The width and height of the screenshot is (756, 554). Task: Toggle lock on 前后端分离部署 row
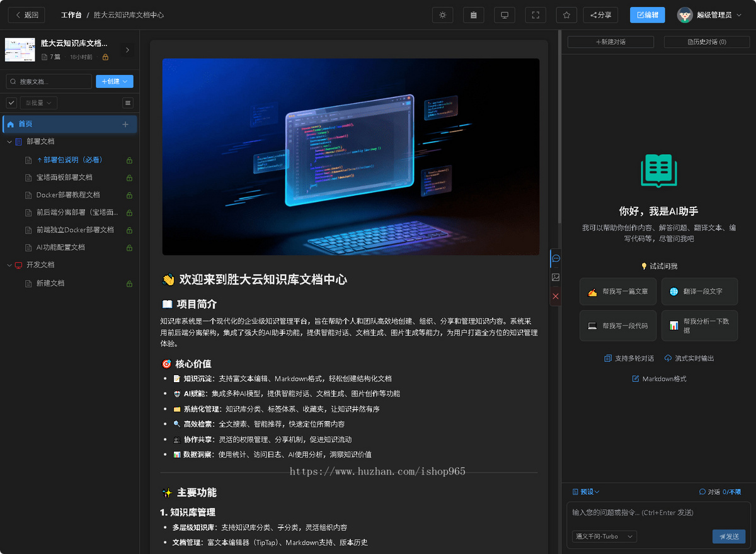pos(129,213)
